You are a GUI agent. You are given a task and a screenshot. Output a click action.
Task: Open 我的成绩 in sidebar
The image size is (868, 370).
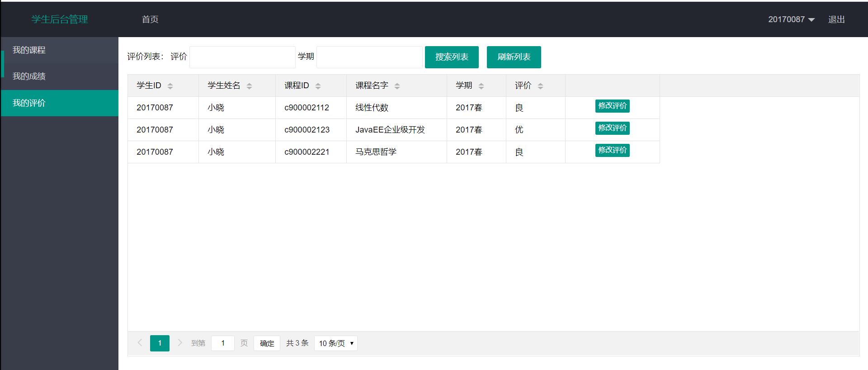[60, 76]
